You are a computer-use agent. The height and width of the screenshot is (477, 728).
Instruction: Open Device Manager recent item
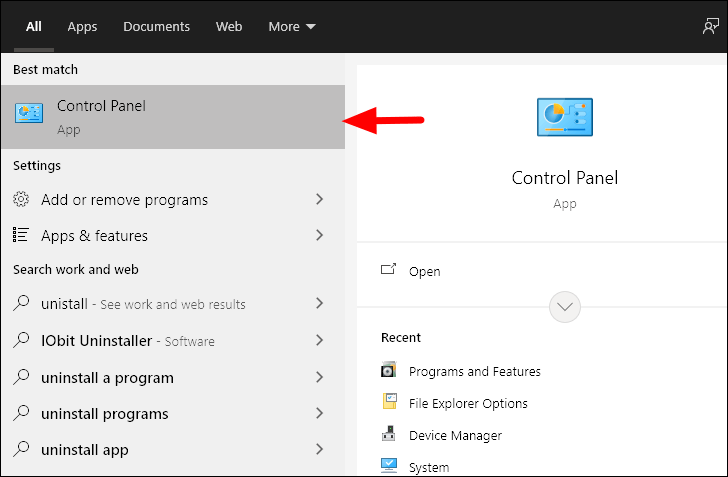(455, 435)
